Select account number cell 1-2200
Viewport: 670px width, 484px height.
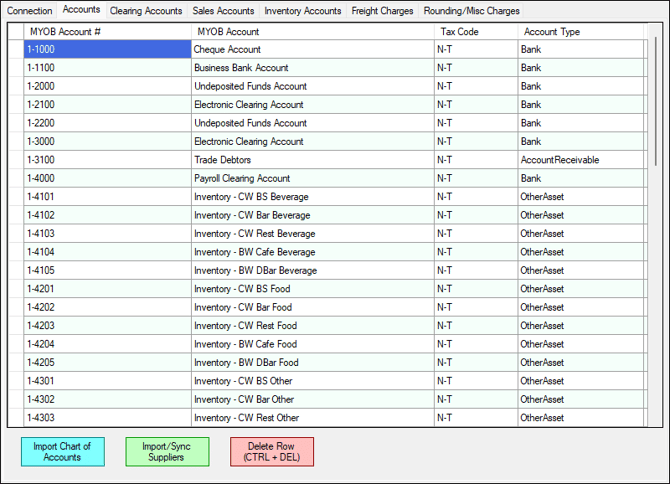pyautogui.click(x=107, y=123)
